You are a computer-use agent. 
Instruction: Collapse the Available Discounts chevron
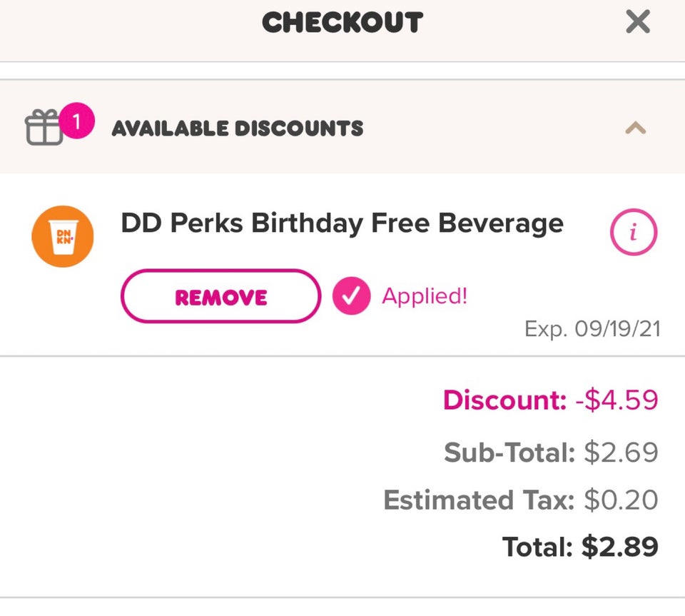point(635,128)
